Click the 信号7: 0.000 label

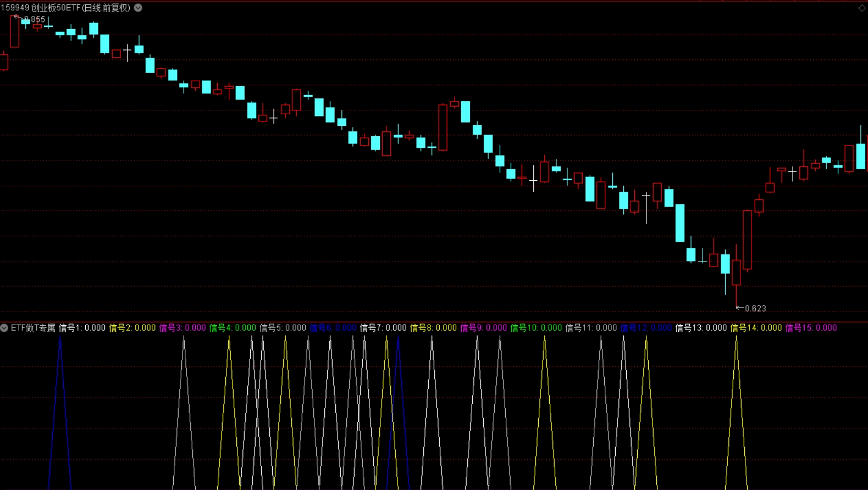(x=383, y=328)
